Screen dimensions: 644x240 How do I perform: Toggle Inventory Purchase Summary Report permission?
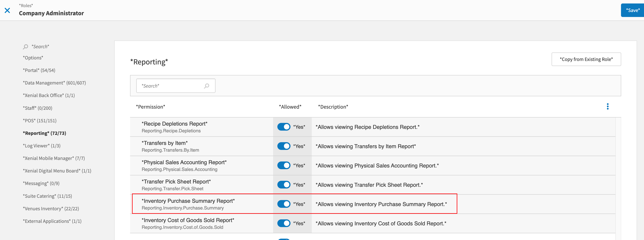point(284,204)
